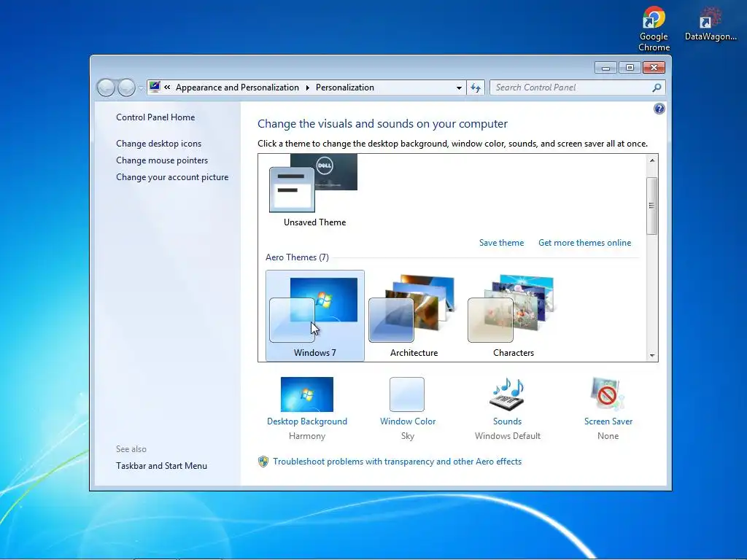Minimize the Personalization window
This screenshot has height=560, width=747.
pyautogui.click(x=605, y=68)
